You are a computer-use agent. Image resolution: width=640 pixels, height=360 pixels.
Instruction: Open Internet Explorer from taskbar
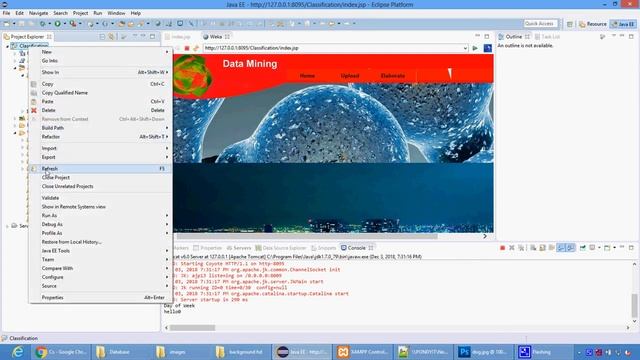tap(17, 352)
